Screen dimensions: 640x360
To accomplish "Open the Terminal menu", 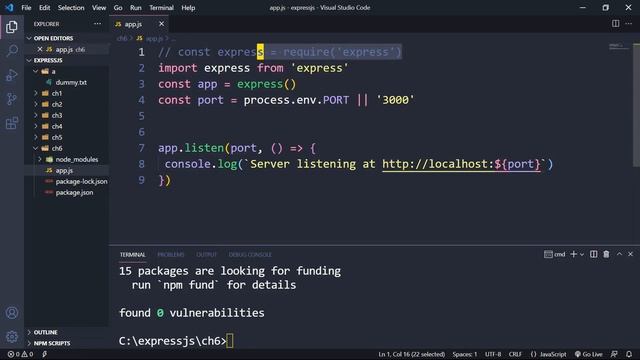I will 161,7.
